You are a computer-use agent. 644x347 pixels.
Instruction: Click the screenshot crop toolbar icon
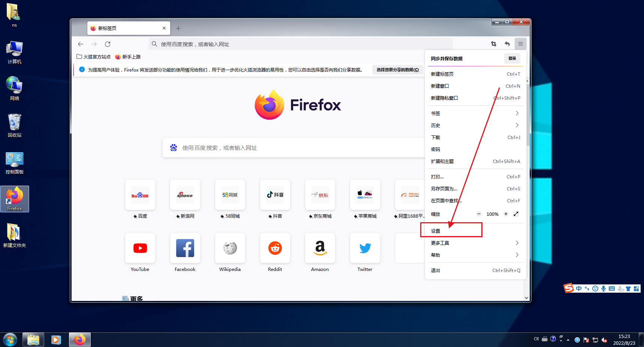point(494,44)
